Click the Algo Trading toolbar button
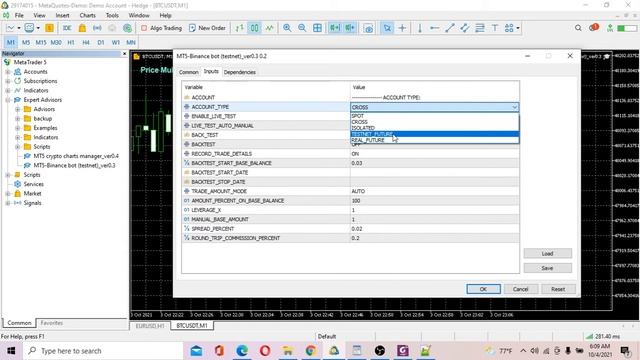 [161, 28]
